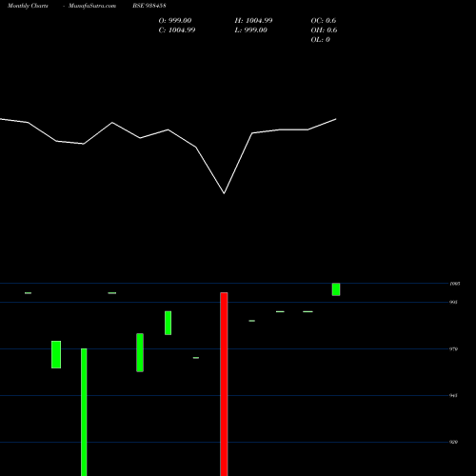Click the 995 price axis label
Image resolution: width=476 pixels, height=476 pixels.
tap(454, 302)
